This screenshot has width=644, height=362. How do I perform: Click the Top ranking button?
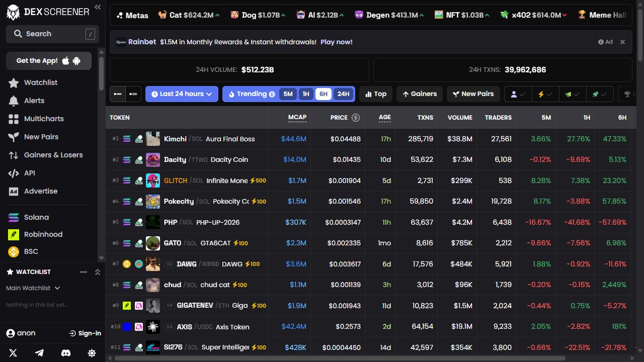(x=376, y=94)
